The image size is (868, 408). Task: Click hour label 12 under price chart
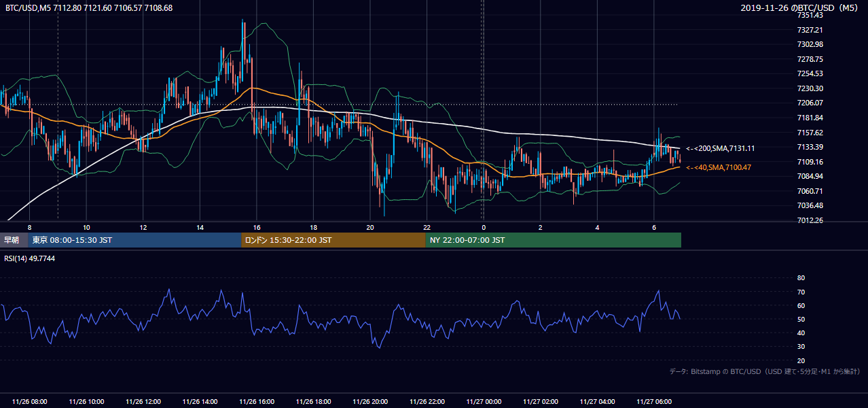[143, 227]
